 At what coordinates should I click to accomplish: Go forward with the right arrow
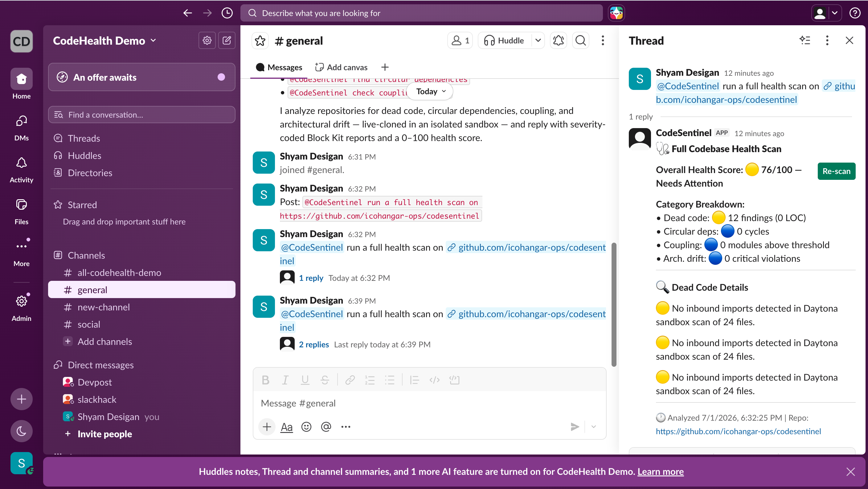[x=207, y=13]
